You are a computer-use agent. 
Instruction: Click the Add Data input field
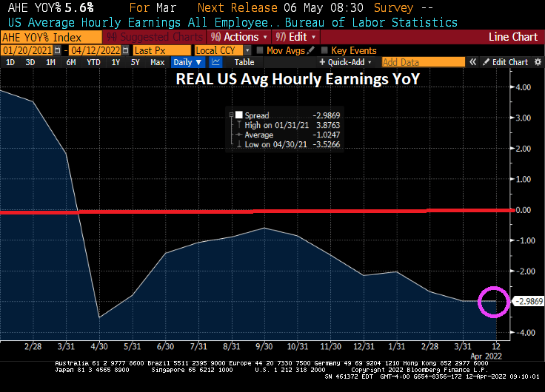(423, 62)
